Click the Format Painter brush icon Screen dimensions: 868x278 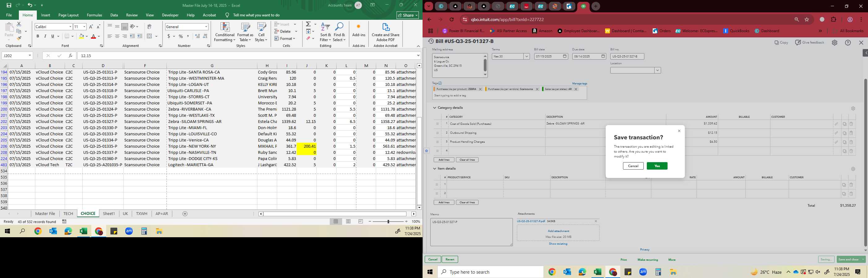tap(19, 38)
